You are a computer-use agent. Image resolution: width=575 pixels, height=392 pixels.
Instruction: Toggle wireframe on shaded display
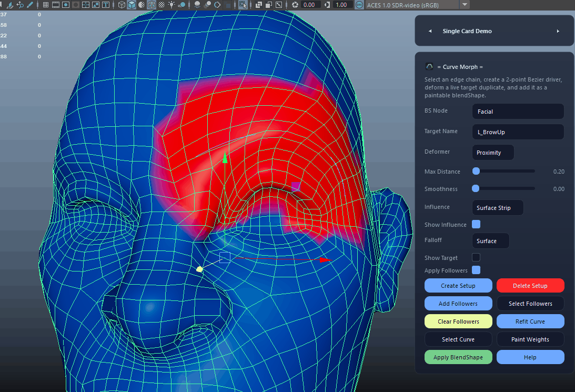[152, 5]
